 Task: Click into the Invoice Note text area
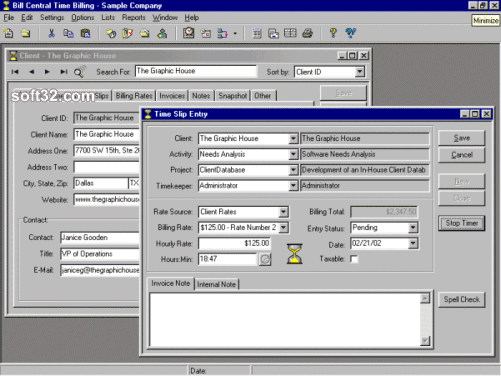tap(285, 320)
